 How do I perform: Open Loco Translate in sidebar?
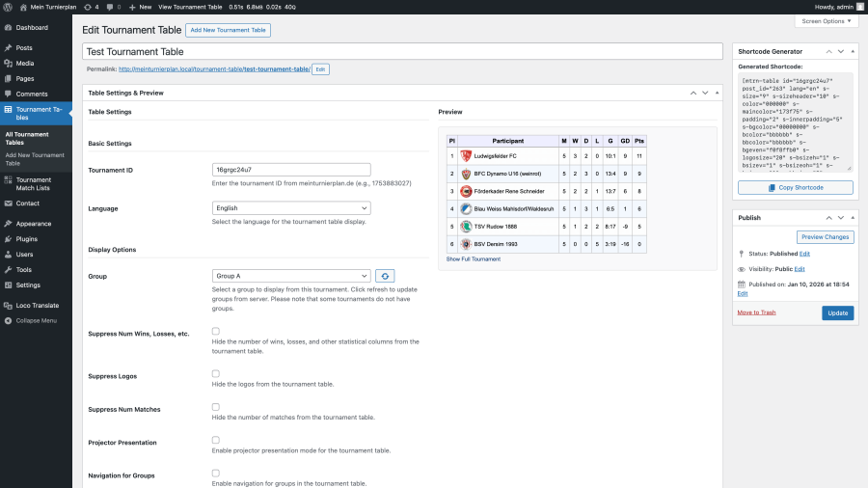click(38, 305)
